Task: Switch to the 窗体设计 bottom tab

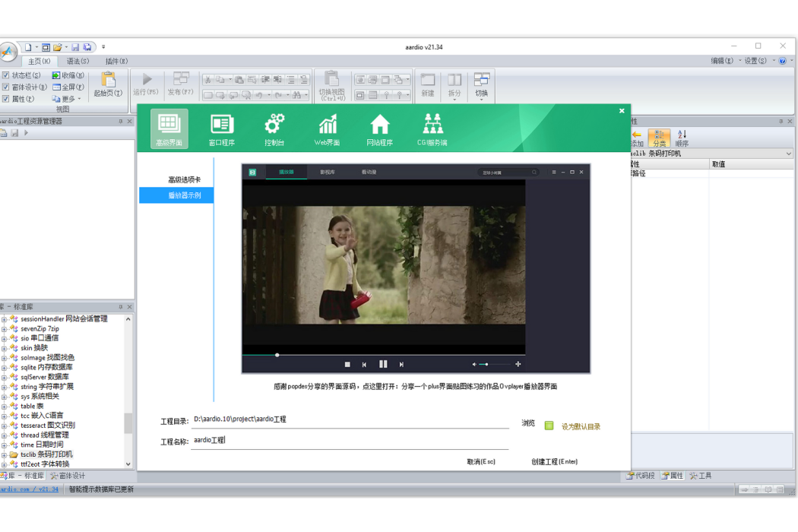Action: click(68, 476)
